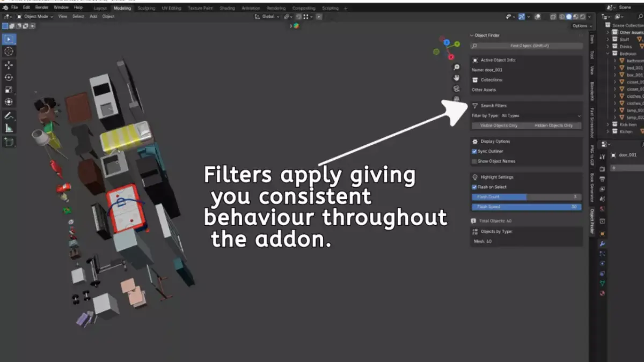644x362 pixels.
Task: Switch to the Sculpting workspace tab
Action: [x=147, y=8]
